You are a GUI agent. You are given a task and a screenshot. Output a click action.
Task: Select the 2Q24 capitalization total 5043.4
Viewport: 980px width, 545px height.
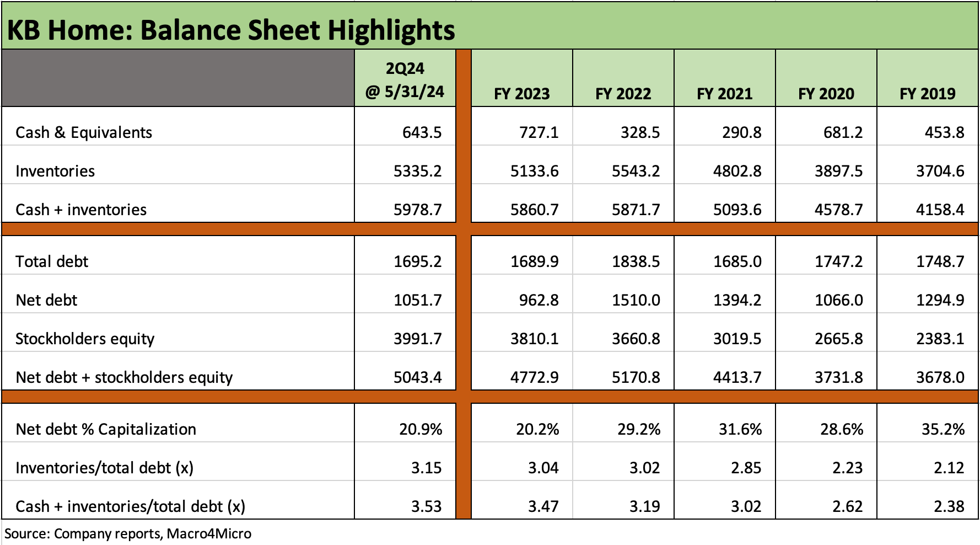pyautogui.click(x=417, y=377)
